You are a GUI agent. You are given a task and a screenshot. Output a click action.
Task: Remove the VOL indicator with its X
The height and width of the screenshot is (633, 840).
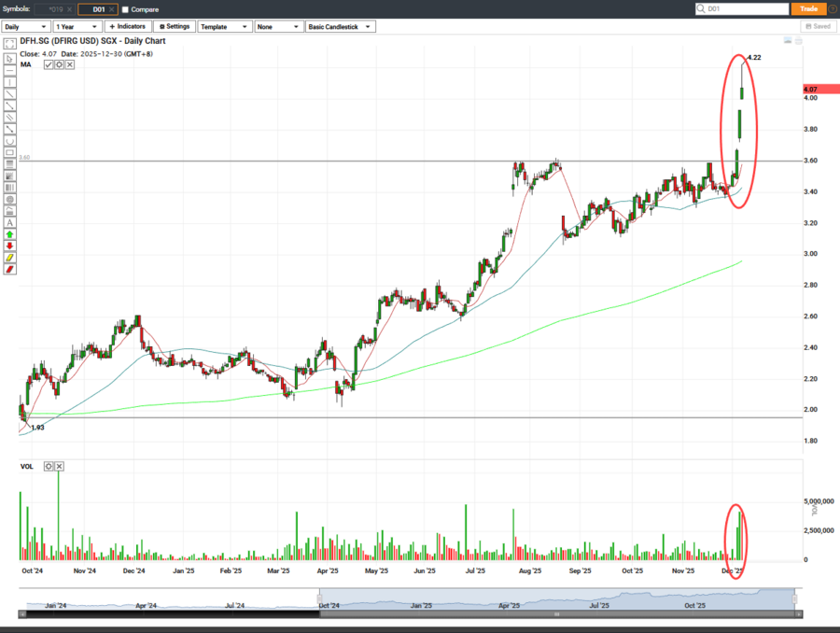(x=59, y=466)
